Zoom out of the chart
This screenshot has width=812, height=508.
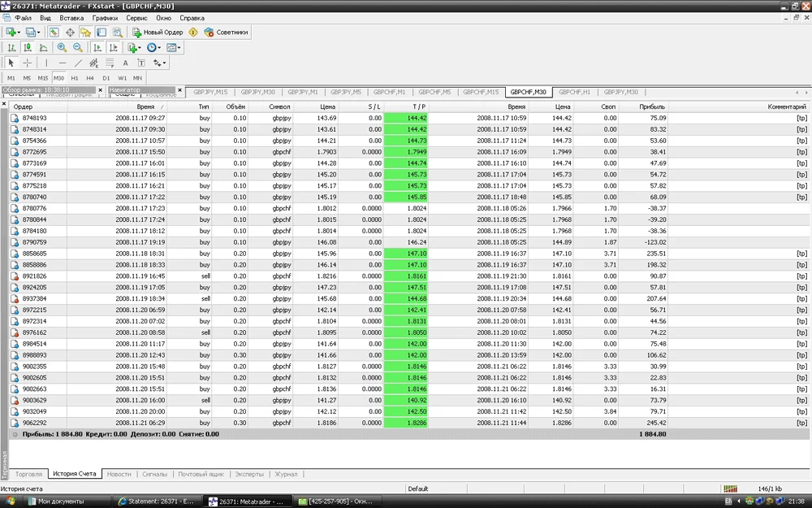(78, 48)
